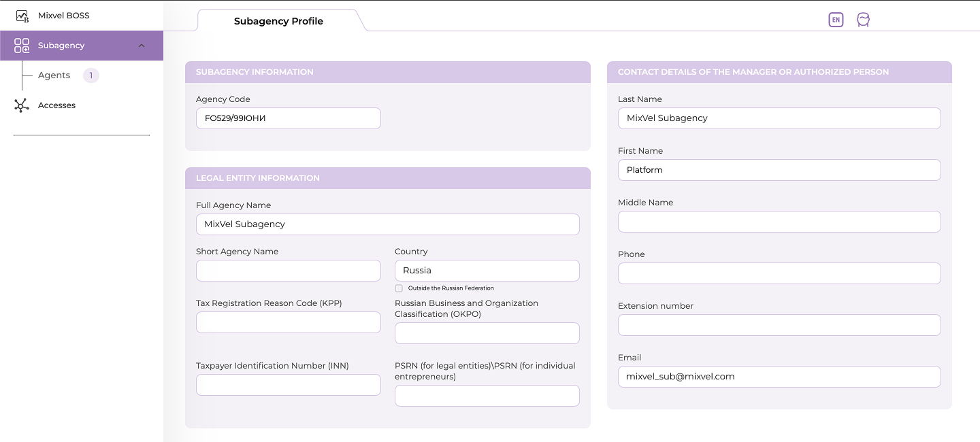
Task: Click the Agents count badge
Action: (91, 75)
